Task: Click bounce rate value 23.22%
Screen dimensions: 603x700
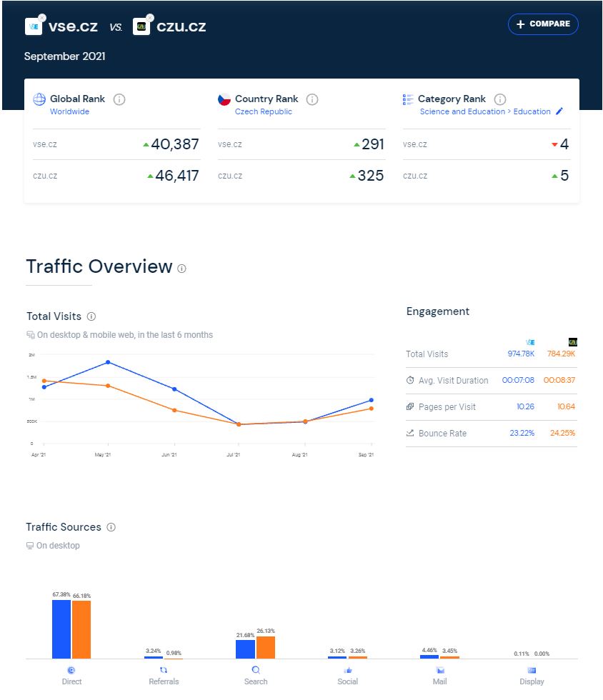Action: (x=522, y=433)
